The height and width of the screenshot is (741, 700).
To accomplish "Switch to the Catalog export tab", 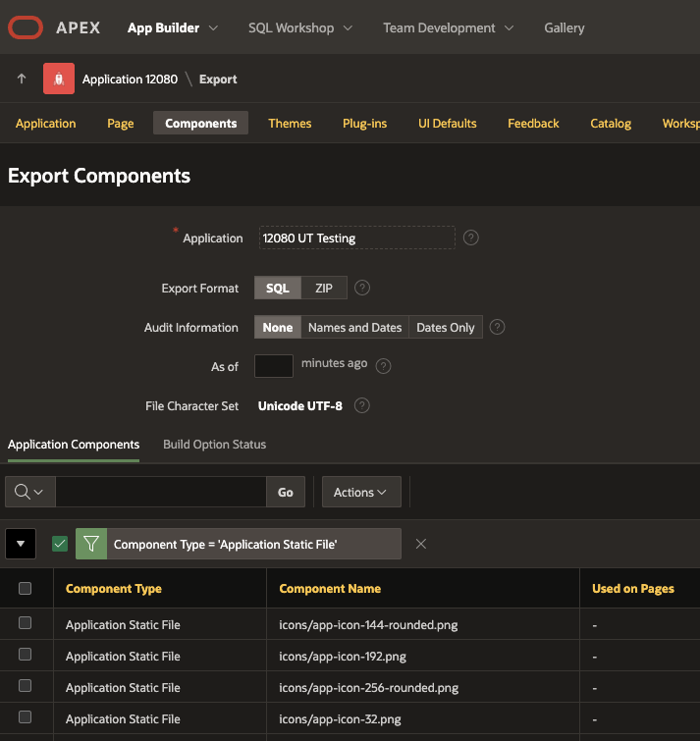I will pyautogui.click(x=611, y=124).
